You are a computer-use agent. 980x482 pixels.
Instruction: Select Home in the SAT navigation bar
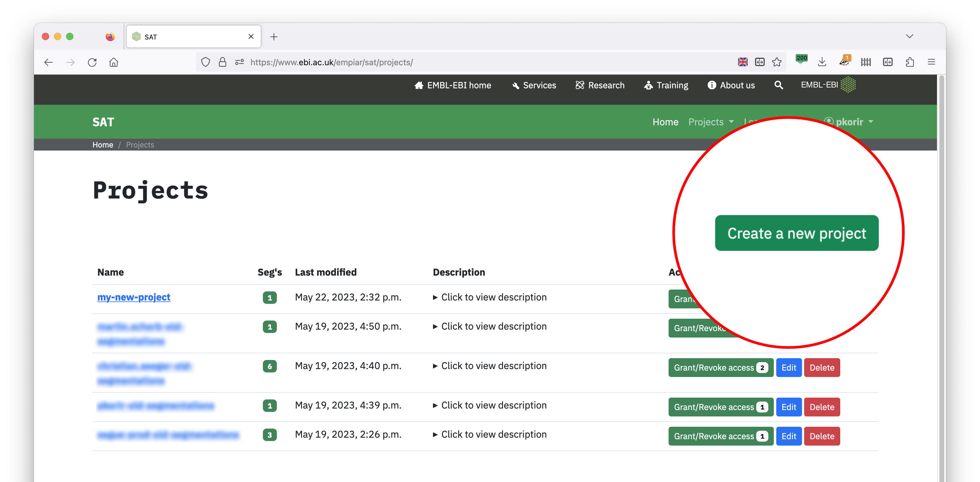tap(665, 122)
